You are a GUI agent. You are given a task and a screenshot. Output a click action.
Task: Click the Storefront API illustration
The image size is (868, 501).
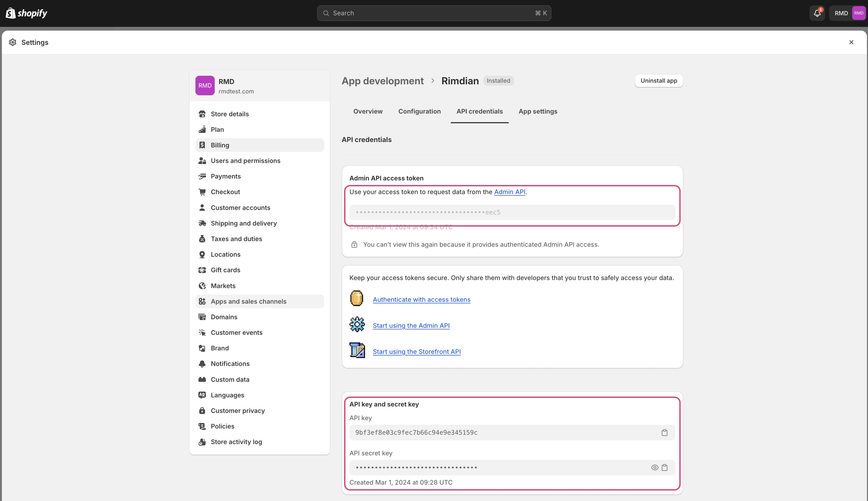point(357,351)
